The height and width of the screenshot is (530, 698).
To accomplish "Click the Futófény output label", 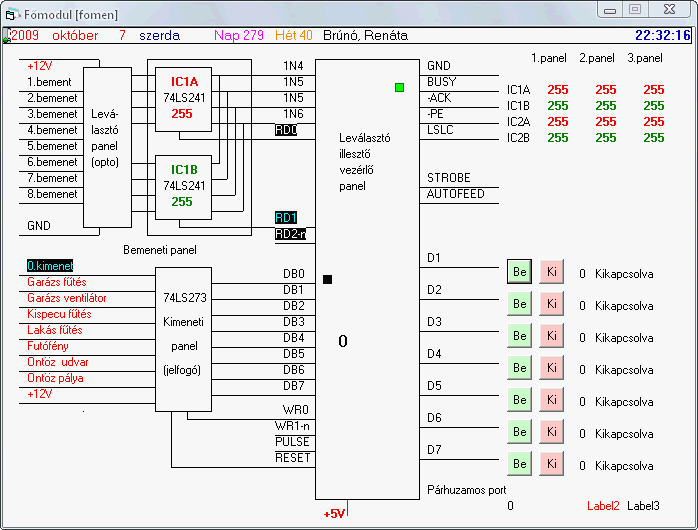I will point(48,346).
